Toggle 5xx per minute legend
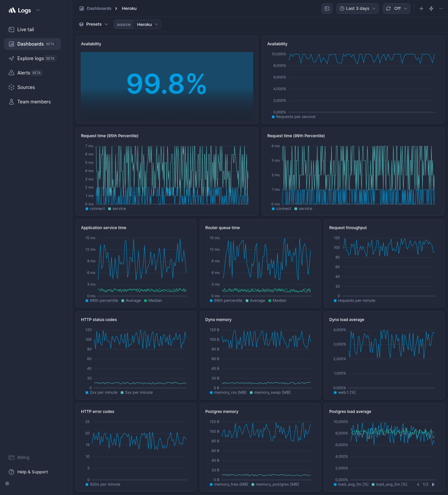 (137, 393)
